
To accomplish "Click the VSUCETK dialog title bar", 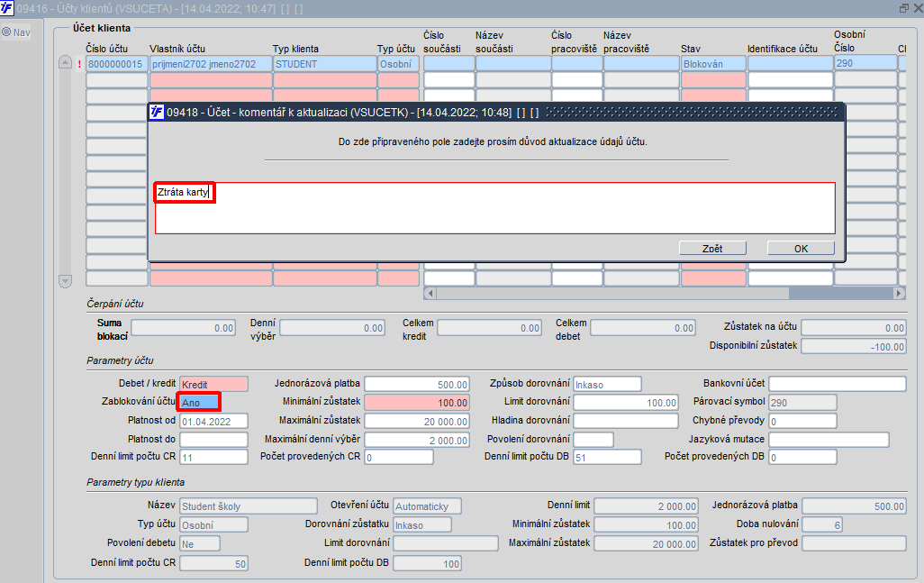I will coord(496,112).
